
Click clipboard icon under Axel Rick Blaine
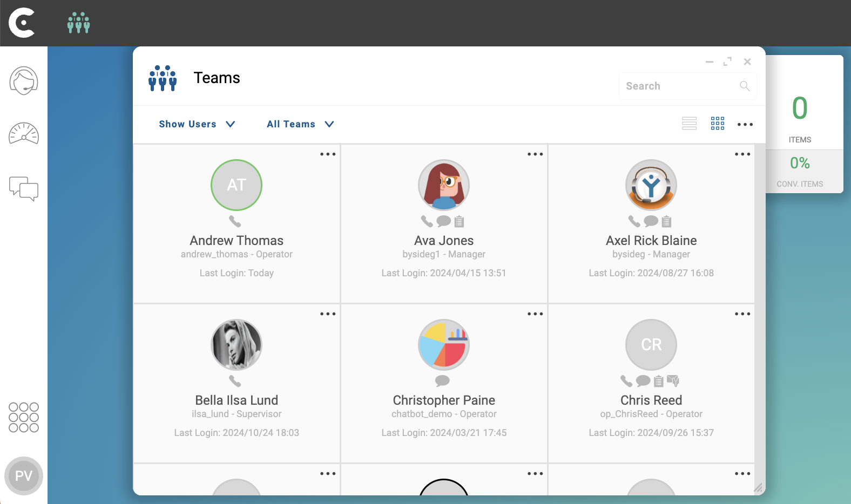667,221
